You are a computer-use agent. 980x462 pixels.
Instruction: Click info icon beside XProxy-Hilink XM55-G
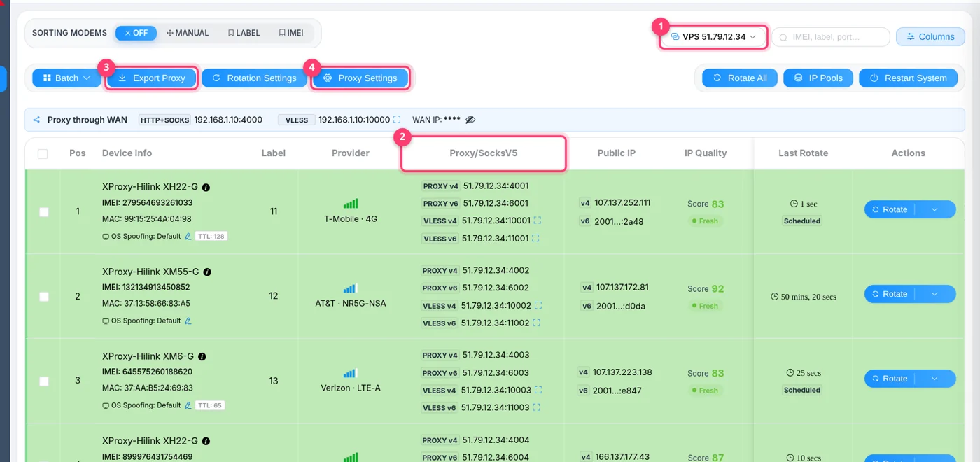[x=207, y=272]
